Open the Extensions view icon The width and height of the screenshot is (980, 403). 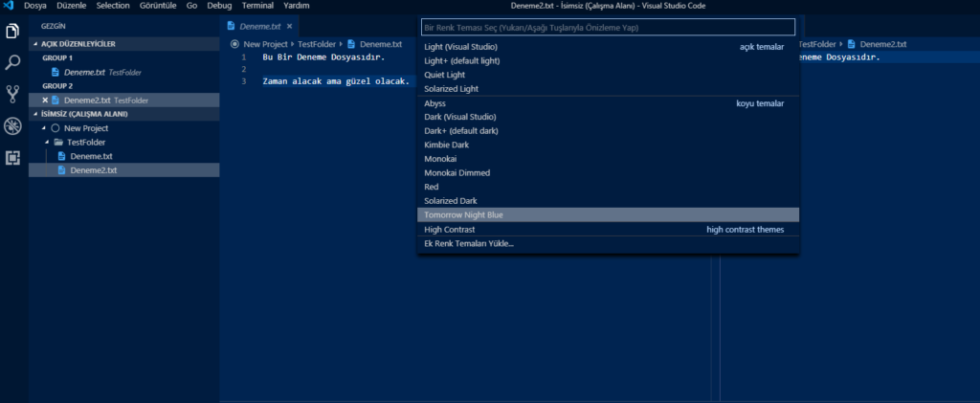[12, 158]
